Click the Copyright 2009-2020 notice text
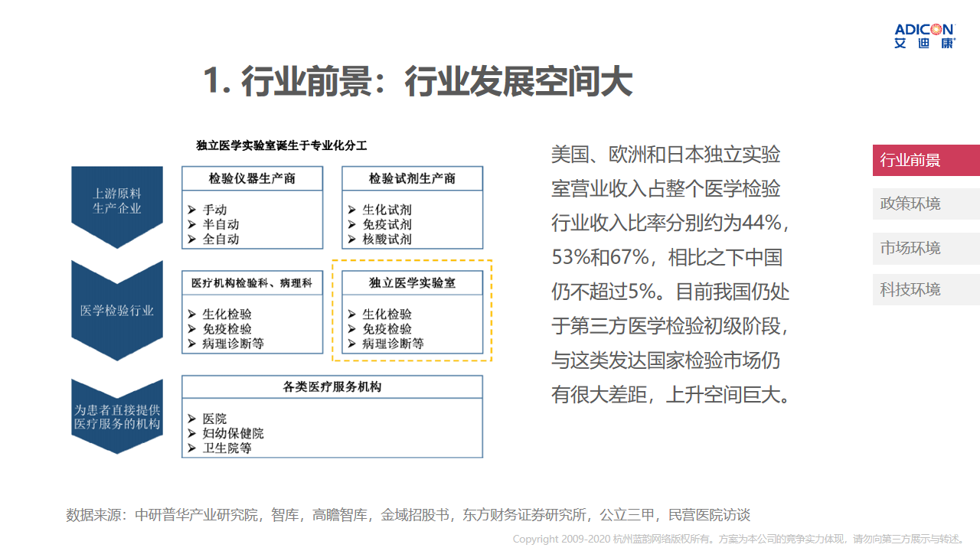 (x=738, y=539)
